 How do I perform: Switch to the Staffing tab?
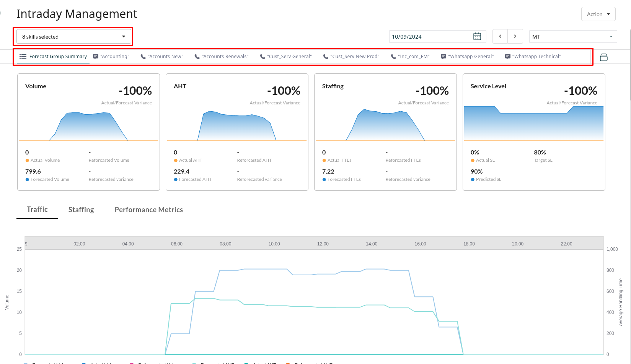[81, 210]
